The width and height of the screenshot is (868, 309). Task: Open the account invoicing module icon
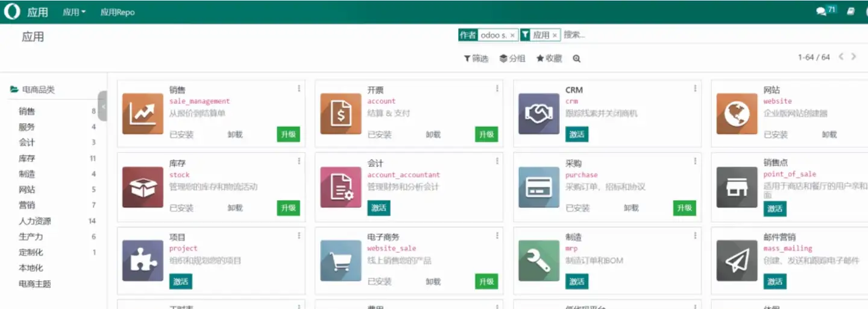coord(341,113)
